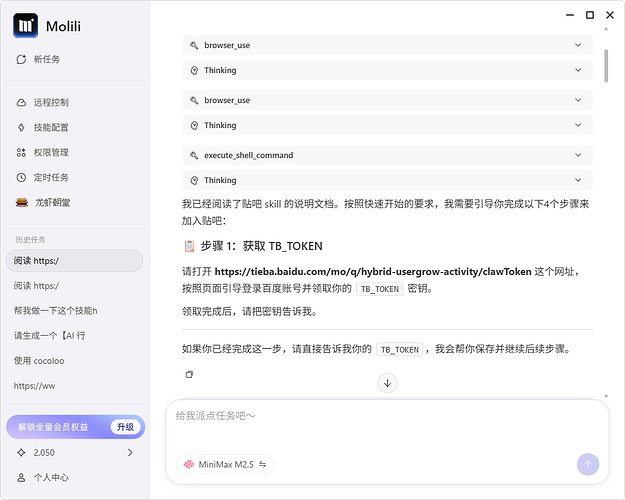Start a new task with 新任务
Image resolution: width=625 pixels, height=500 pixels.
coord(38,59)
